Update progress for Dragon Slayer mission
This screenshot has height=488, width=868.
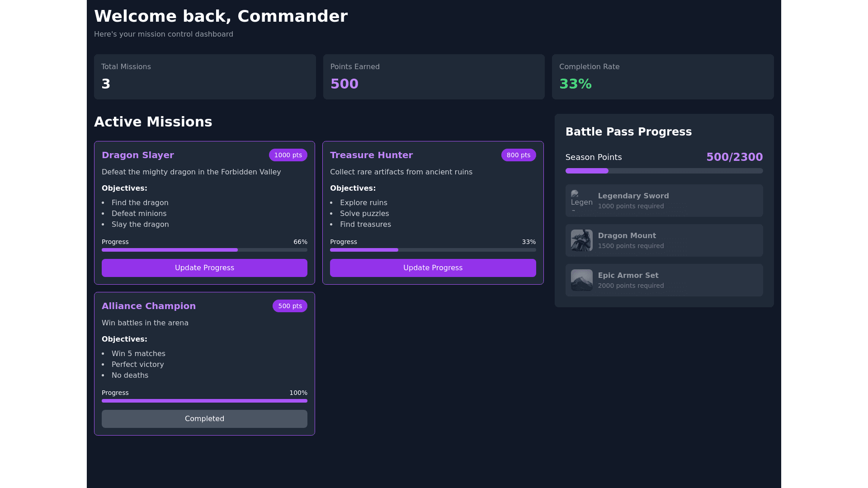click(204, 268)
